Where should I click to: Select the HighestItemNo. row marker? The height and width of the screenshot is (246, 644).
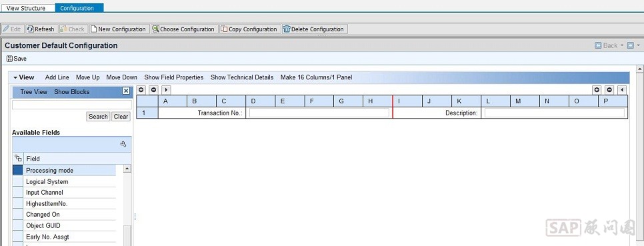[17, 204]
